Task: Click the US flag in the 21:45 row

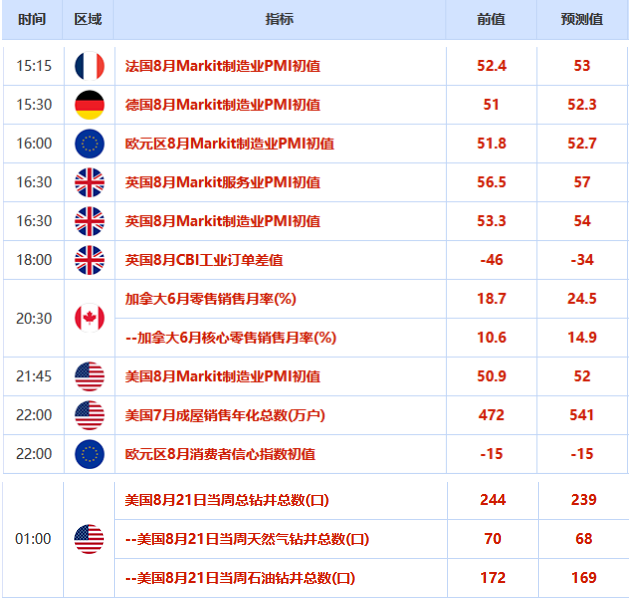Action: [89, 377]
